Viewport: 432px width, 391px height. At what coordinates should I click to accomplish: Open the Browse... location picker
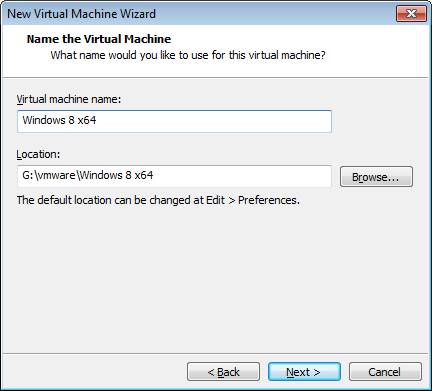click(376, 177)
